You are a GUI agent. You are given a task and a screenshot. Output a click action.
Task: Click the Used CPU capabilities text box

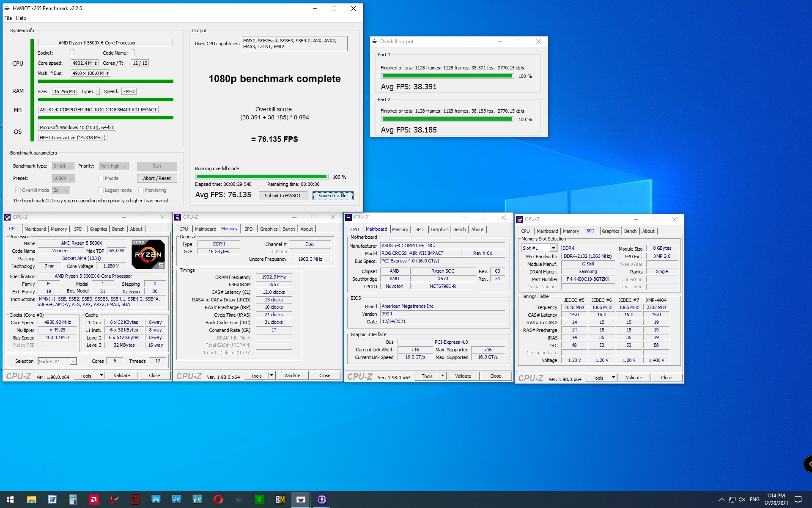pos(294,44)
